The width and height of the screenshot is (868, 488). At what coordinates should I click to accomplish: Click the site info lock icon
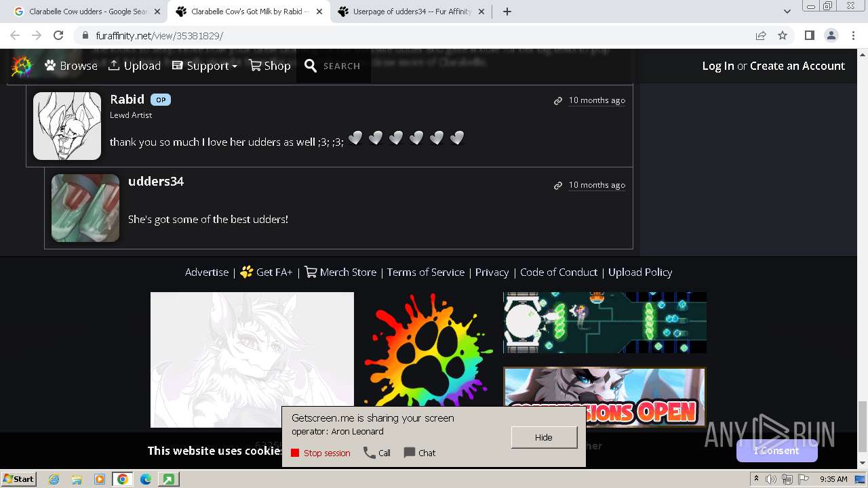click(85, 35)
